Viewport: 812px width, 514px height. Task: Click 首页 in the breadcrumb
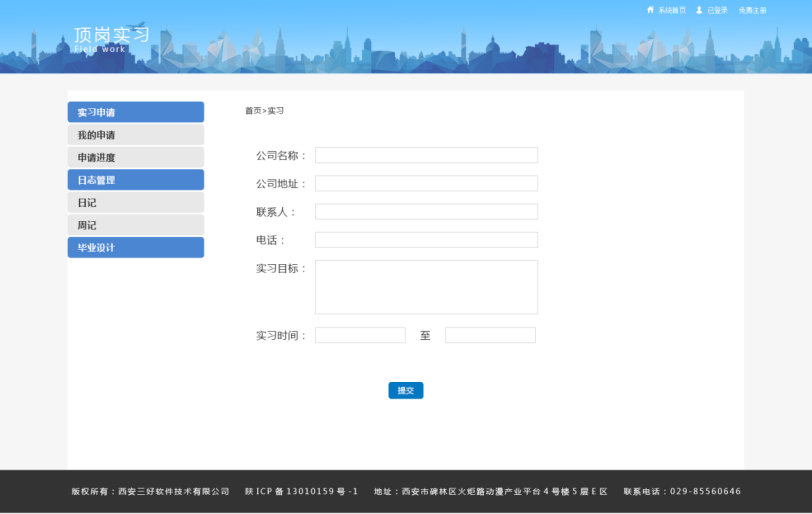tap(252, 111)
